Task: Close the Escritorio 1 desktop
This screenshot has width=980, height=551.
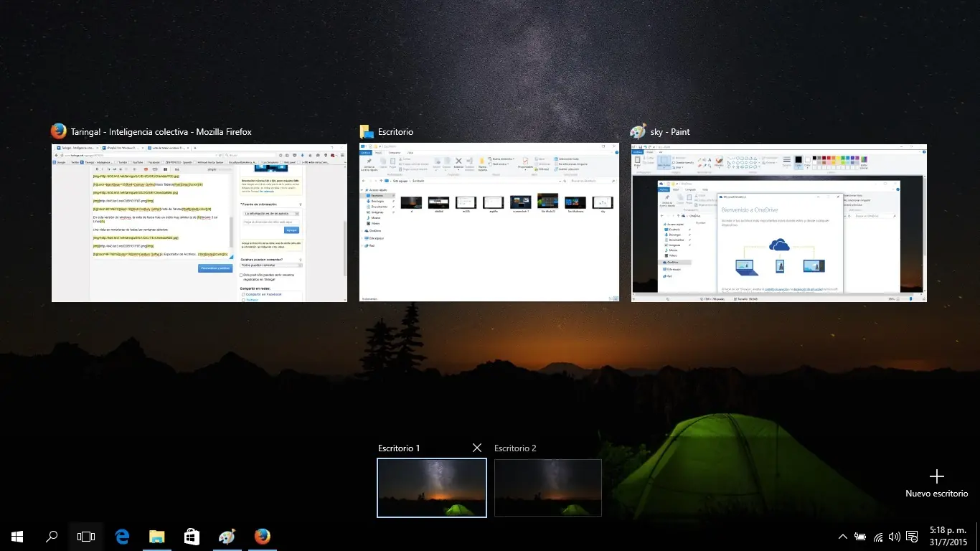Action: (476, 448)
